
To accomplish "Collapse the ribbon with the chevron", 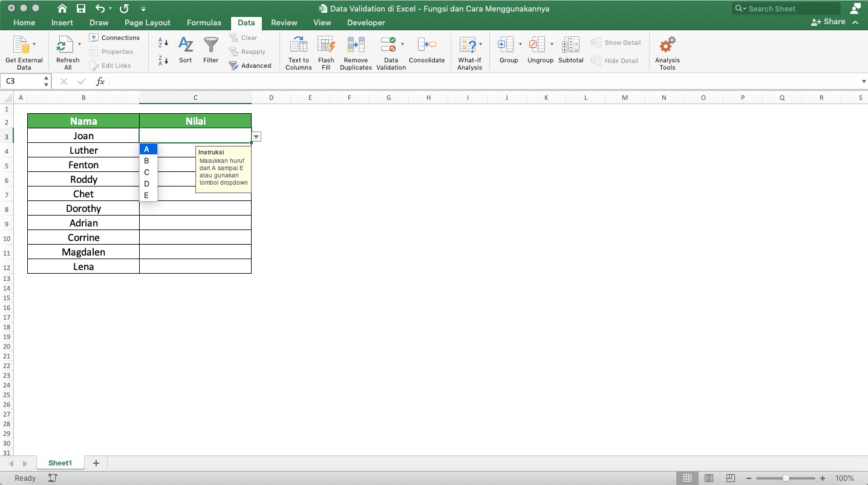I will (855, 22).
